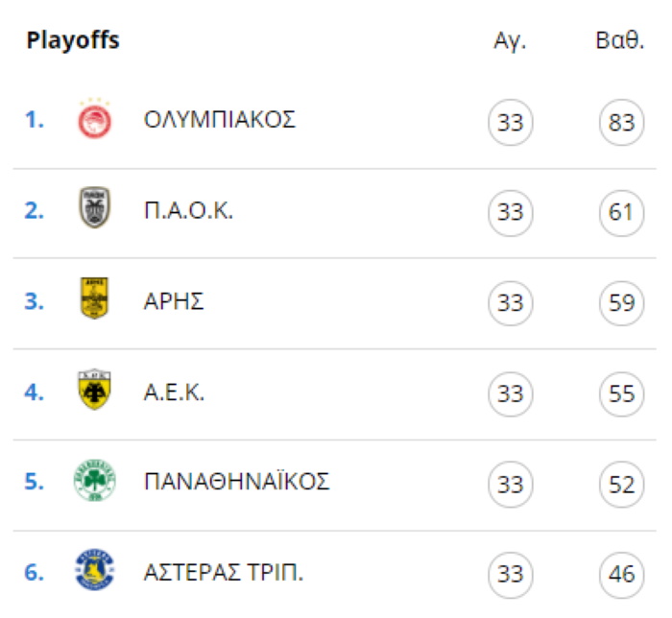This screenshot has height=618, width=672.
Task: Open the ΟΛΥΜΠΙΑΚΟΣ team name link
Action: (220, 120)
